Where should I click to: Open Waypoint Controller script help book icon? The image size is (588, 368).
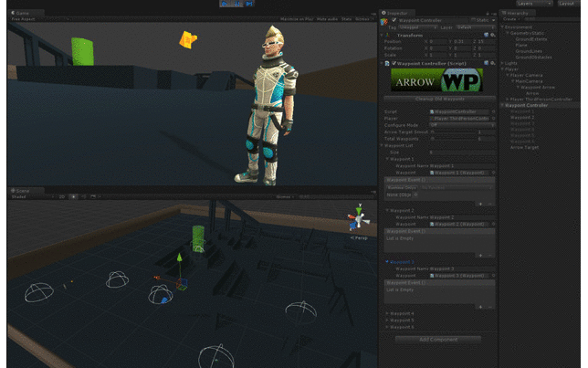click(x=487, y=63)
